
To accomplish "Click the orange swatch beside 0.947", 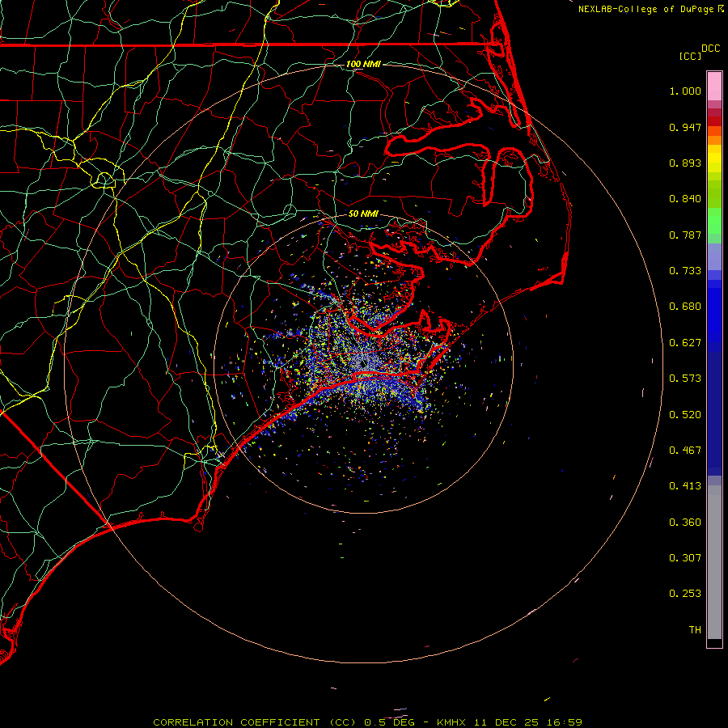I will click(714, 131).
